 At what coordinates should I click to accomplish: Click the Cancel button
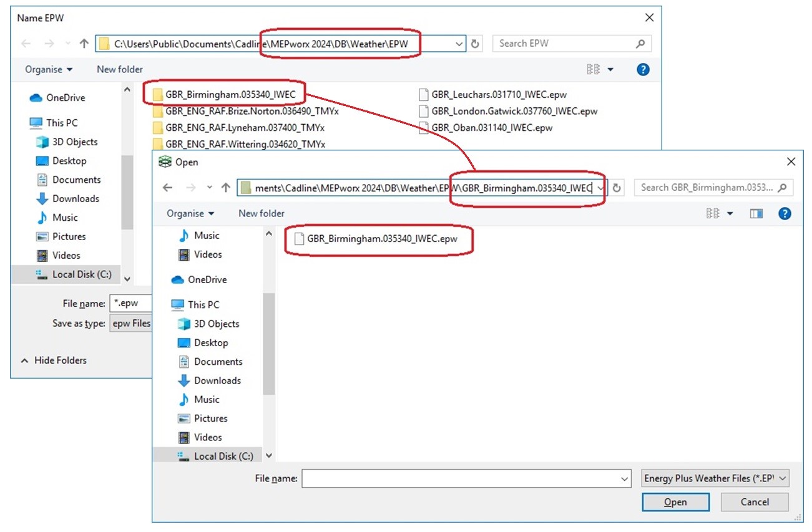point(755,502)
